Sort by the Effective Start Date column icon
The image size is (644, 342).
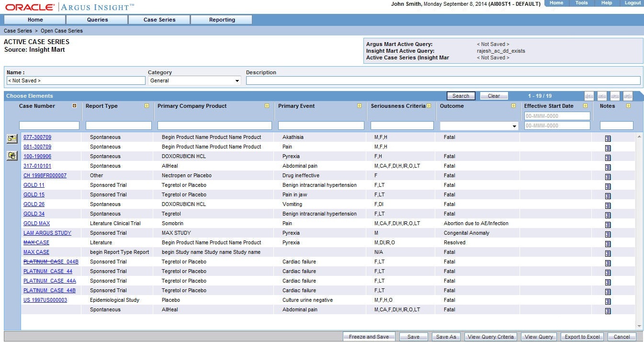[585, 106]
